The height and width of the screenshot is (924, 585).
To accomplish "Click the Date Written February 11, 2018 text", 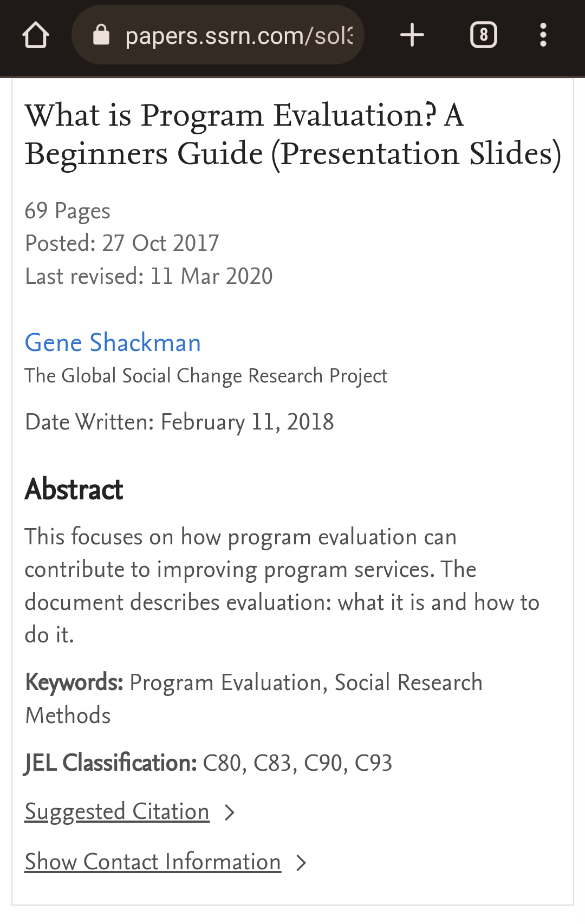I will pos(179,422).
